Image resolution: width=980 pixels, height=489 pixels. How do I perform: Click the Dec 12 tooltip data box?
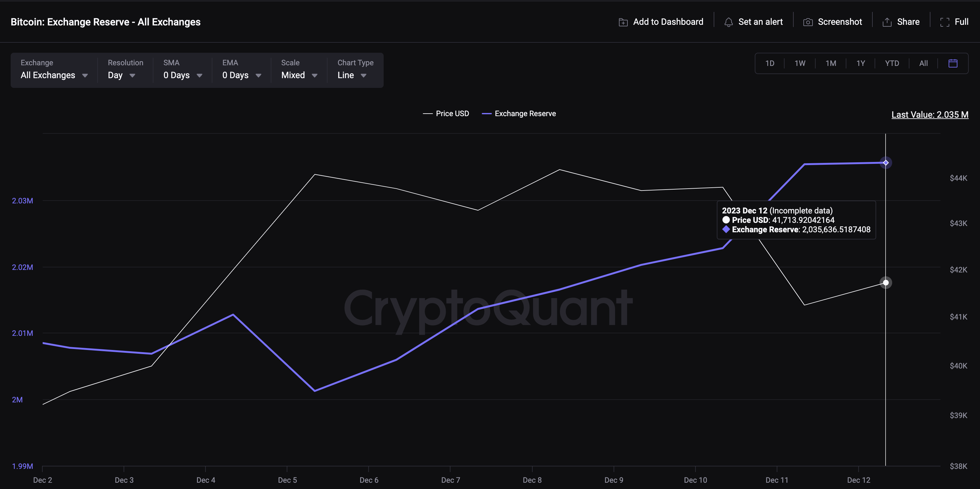click(x=796, y=220)
